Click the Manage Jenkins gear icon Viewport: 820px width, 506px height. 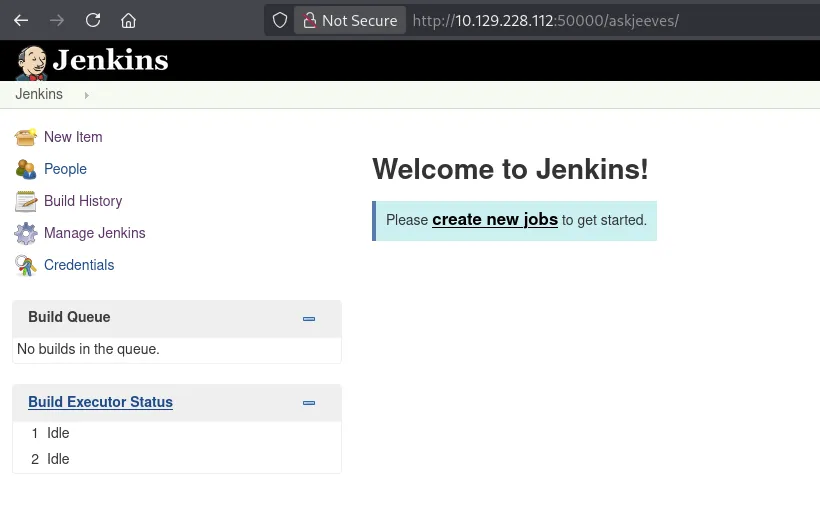26,233
